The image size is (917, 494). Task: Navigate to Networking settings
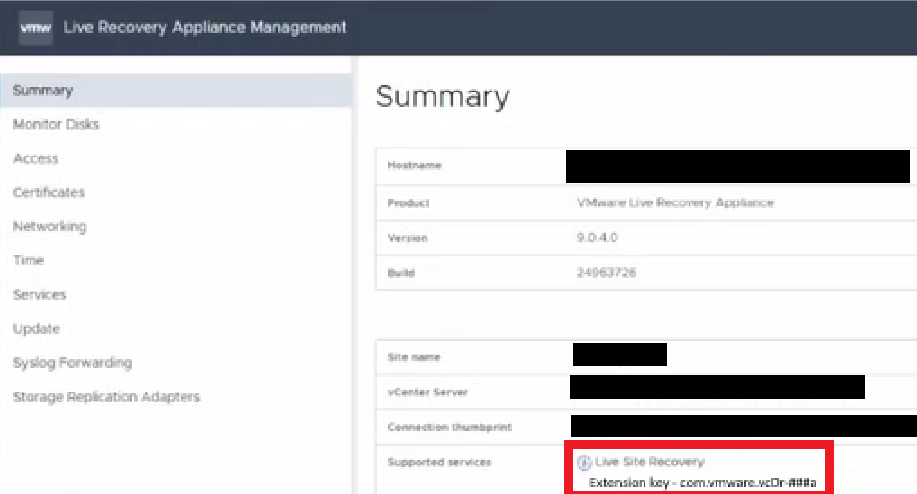(x=50, y=226)
